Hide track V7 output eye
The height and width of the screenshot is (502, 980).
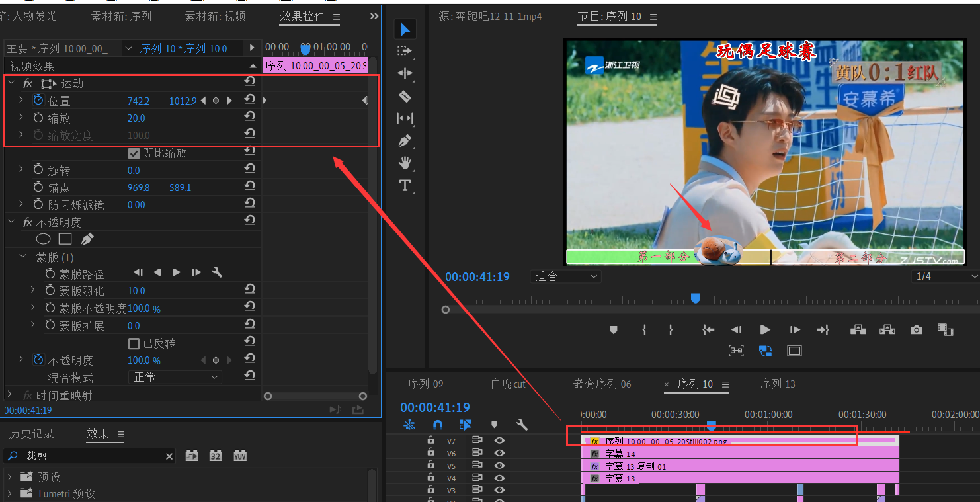pos(499,440)
